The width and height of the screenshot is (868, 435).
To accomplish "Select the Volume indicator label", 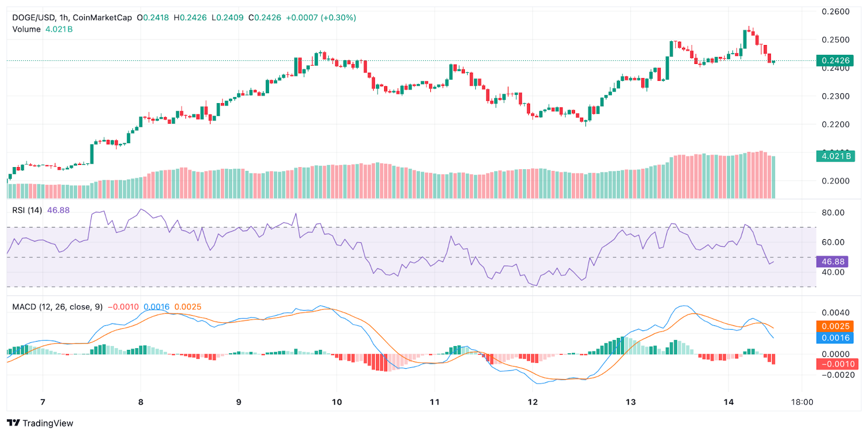I will (27, 29).
